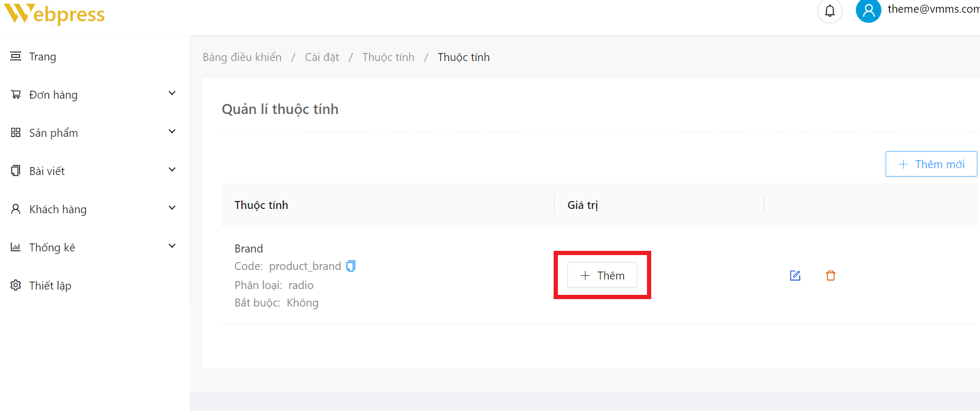Go to Bảng điều khiển breadcrumb

tap(242, 57)
